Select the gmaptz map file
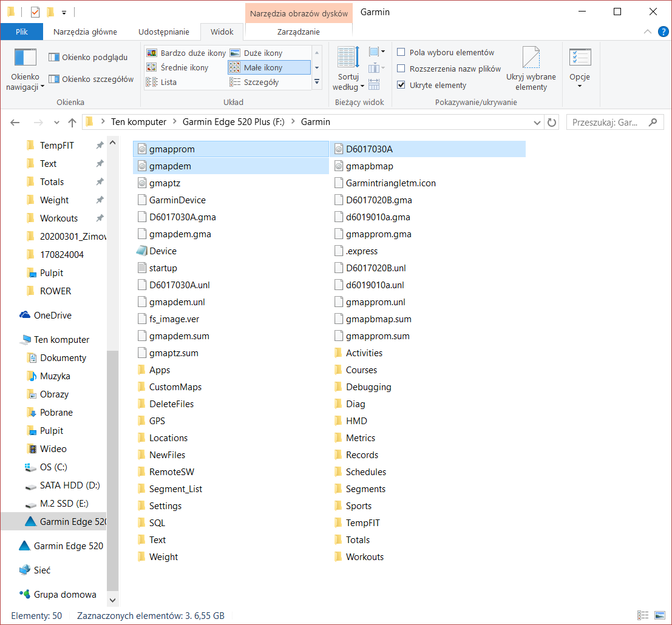672x625 pixels. click(x=159, y=183)
